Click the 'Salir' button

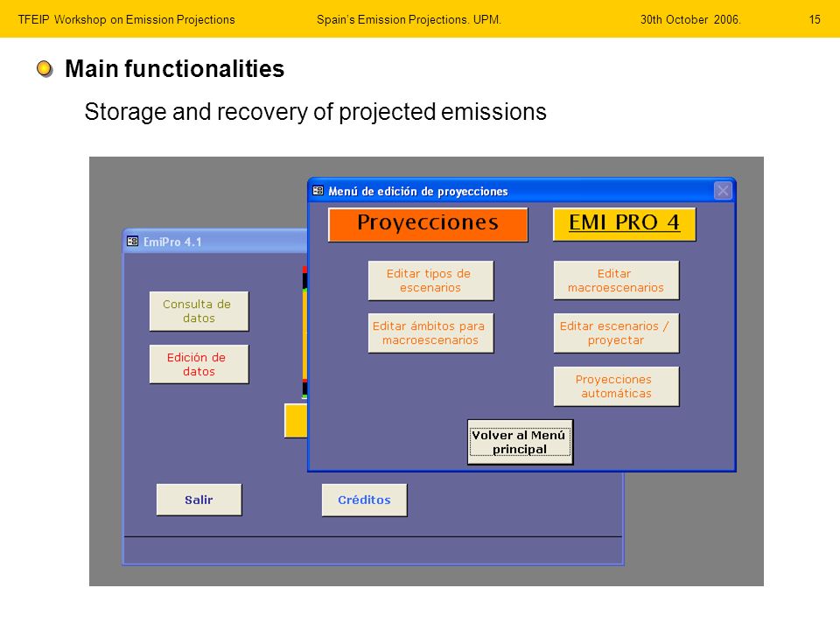tap(199, 500)
